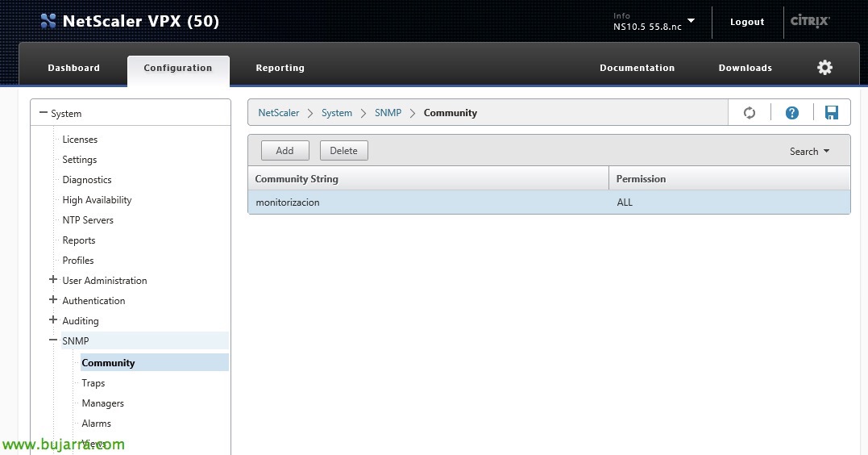Click the ALL permission cell
The image size is (868, 455).
tap(625, 202)
